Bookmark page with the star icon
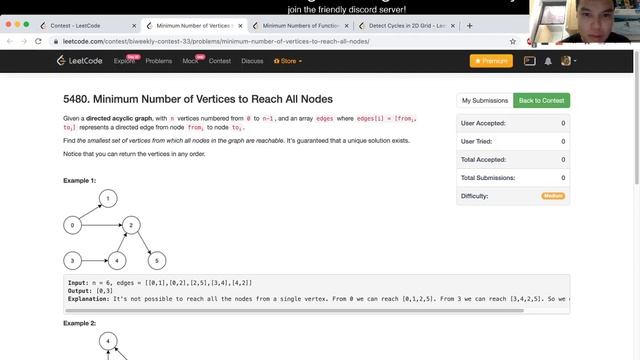Image resolution: width=640 pixels, height=360 pixels. tap(513, 41)
